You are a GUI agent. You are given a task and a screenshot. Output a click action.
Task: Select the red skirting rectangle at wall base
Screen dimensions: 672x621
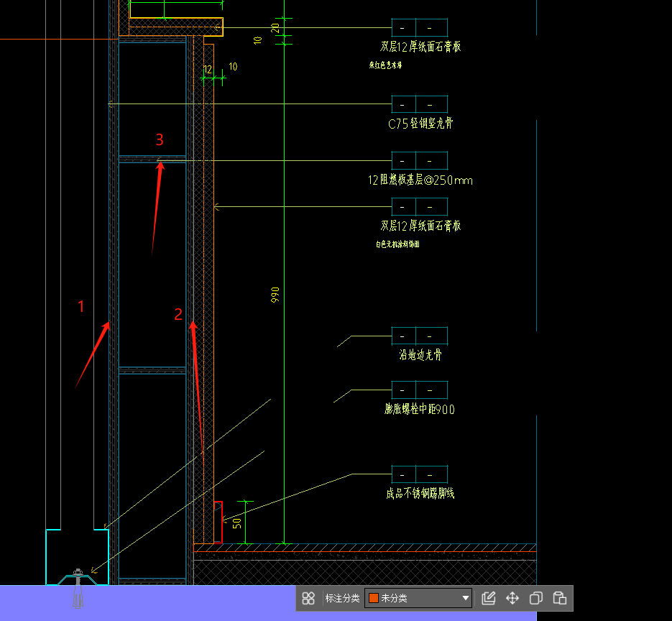click(218, 522)
